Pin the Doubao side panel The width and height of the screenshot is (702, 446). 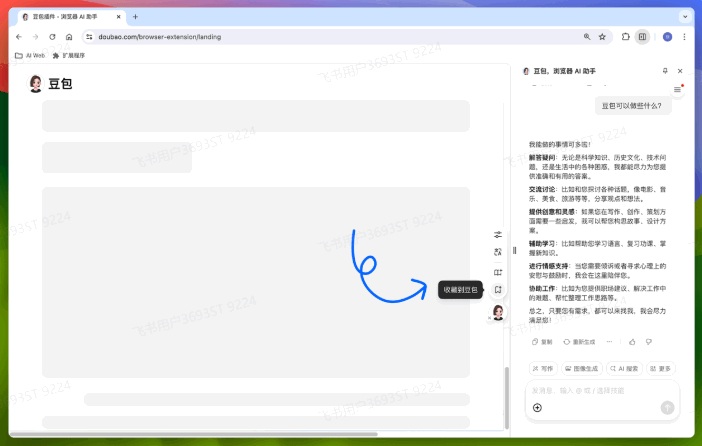click(665, 71)
